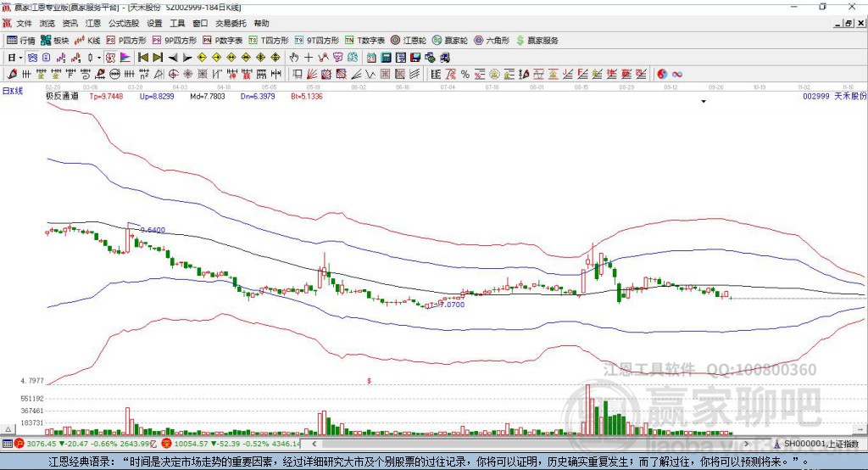Expand the 日 period dropdown

[20, 58]
